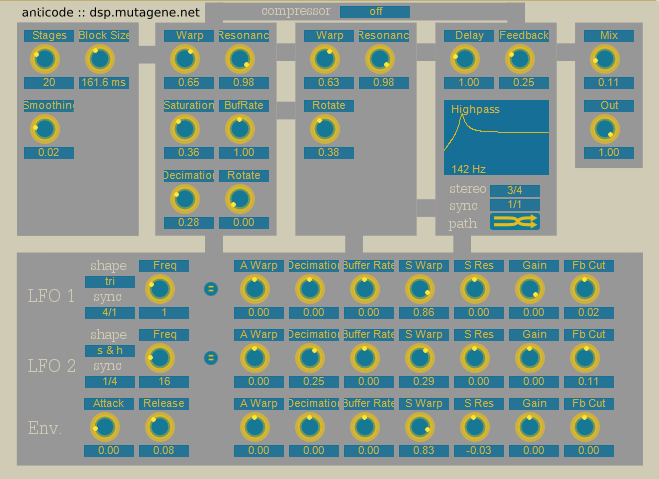
Task: Click LFO 1 Fb Cut knob above 0.02
Action: click(585, 289)
